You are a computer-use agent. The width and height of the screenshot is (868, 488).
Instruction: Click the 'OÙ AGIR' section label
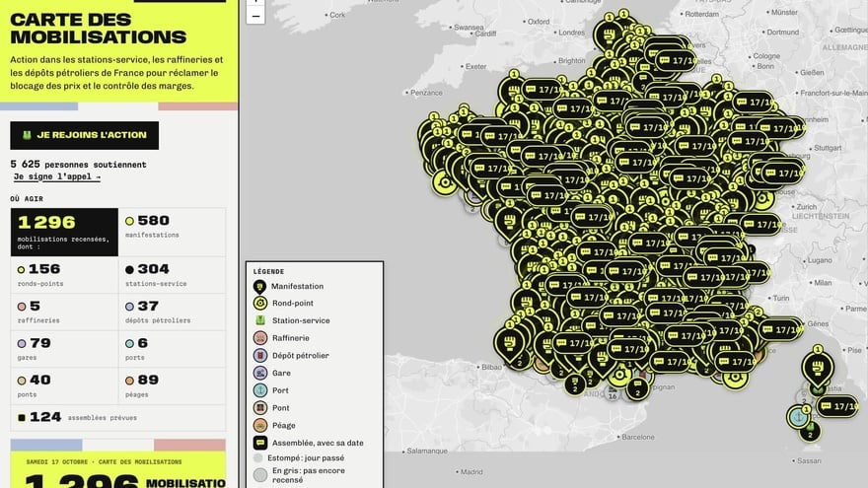[x=27, y=198]
